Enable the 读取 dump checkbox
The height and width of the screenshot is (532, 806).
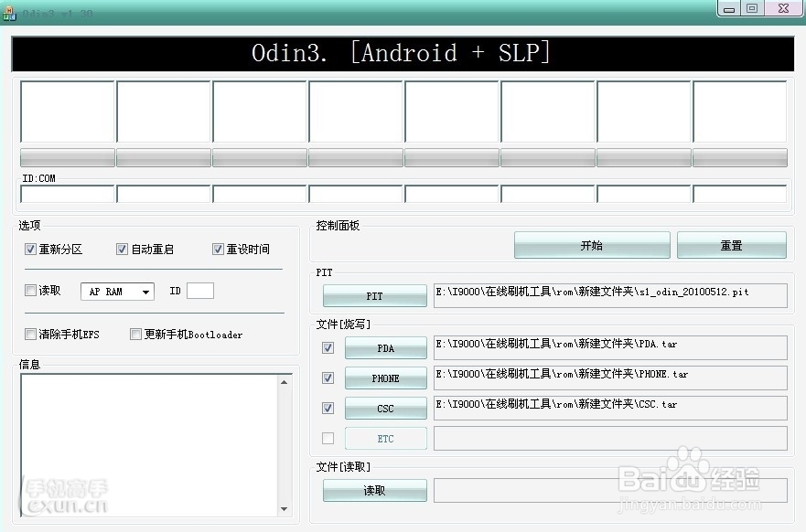point(30,290)
